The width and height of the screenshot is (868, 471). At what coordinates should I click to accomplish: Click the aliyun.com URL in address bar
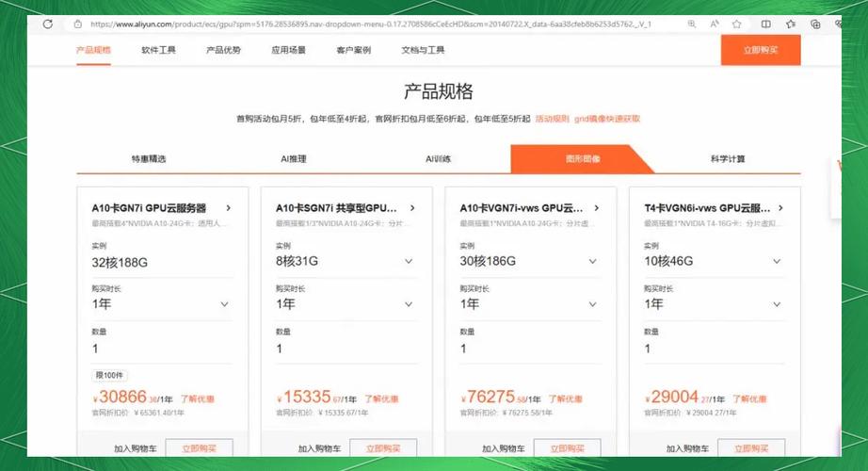tap(371, 24)
